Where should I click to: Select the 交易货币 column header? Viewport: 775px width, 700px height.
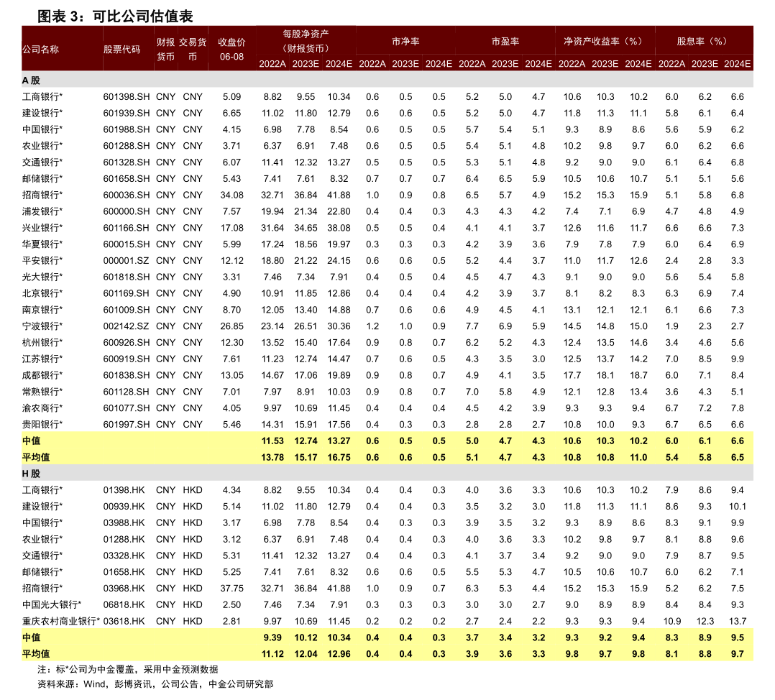tap(193, 49)
